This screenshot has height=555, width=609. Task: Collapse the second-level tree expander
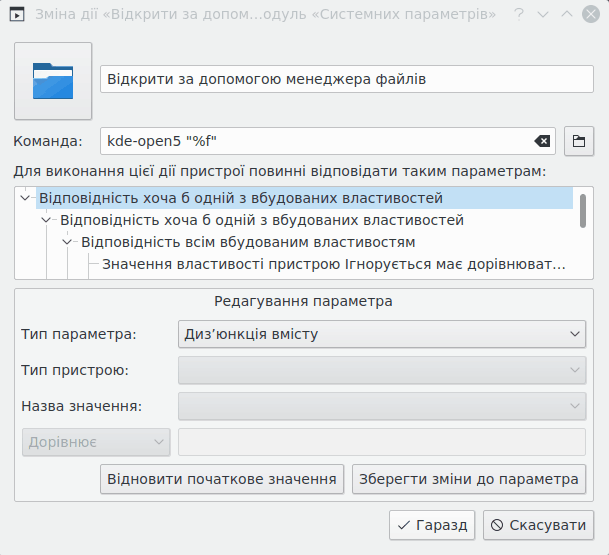coord(47,220)
